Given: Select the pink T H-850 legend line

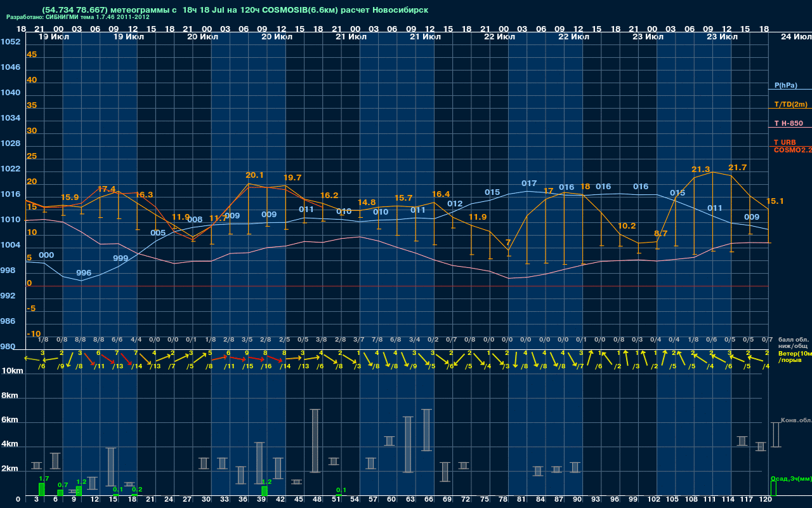Looking at the screenshot, I should pos(790,128).
